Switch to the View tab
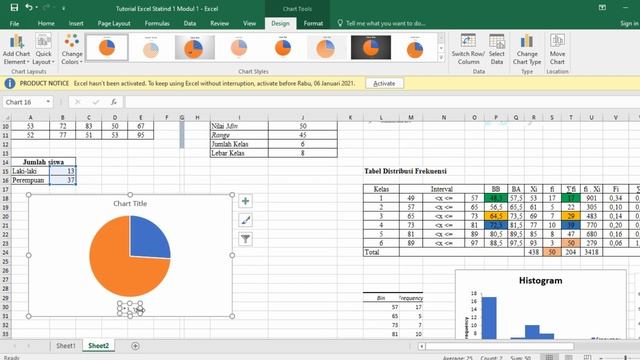This screenshot has height=360, width=640. [249, 23]
